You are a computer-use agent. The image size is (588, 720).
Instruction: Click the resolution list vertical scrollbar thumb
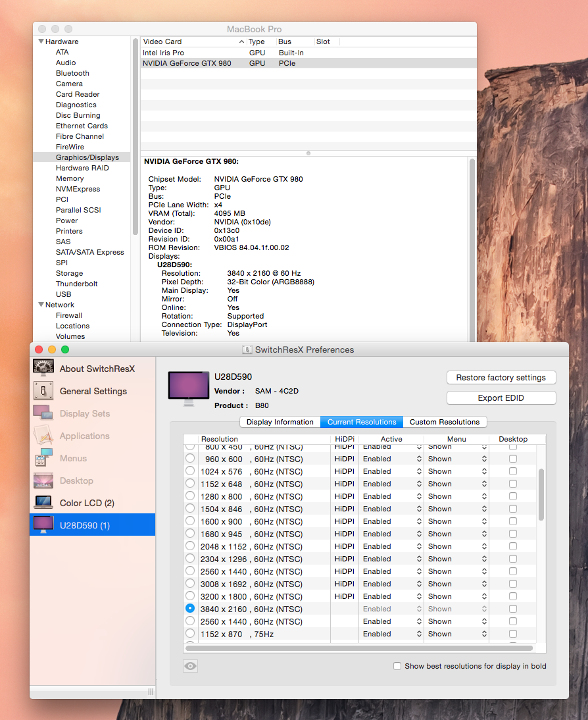pyautogui.click(x=541, y=494)
